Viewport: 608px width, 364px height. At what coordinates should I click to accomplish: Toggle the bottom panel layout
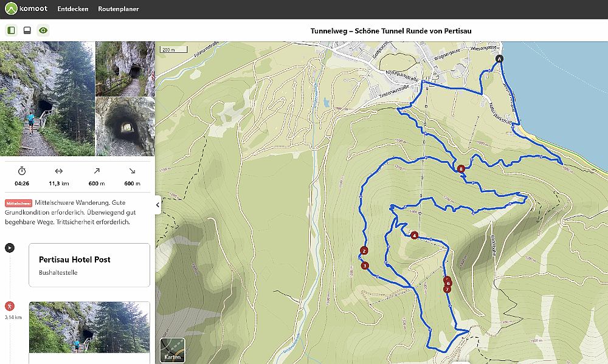pos(27,30)
